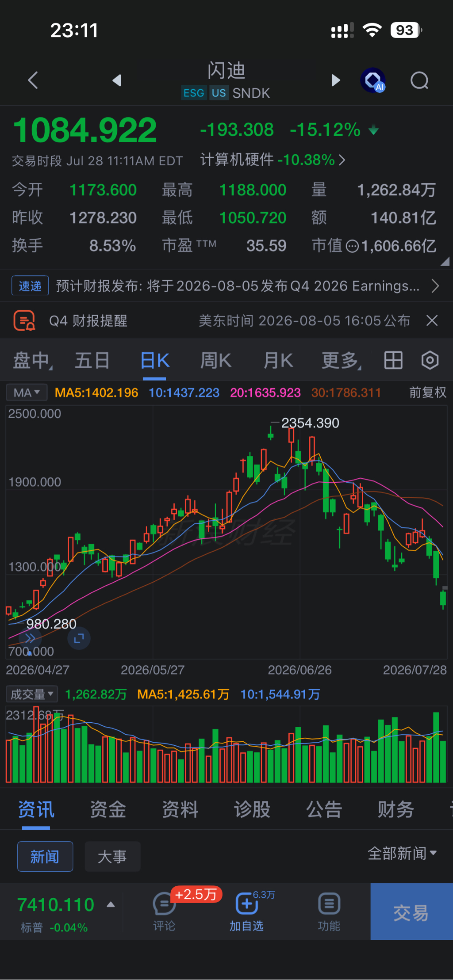Screen dimensions: 453x980
Task: Switch to the 盘中 intraday tab
Action: click(x=32, y=360)
